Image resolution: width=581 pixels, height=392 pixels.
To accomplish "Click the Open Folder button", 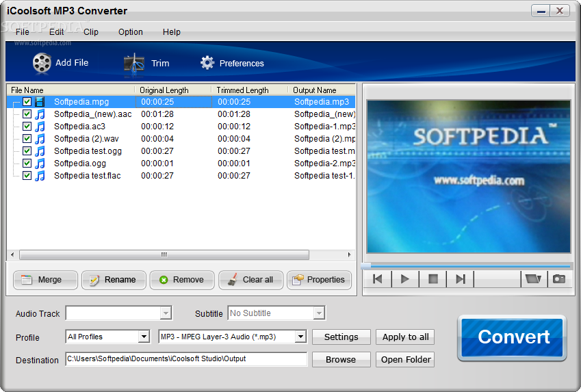I will coord(405,359).
